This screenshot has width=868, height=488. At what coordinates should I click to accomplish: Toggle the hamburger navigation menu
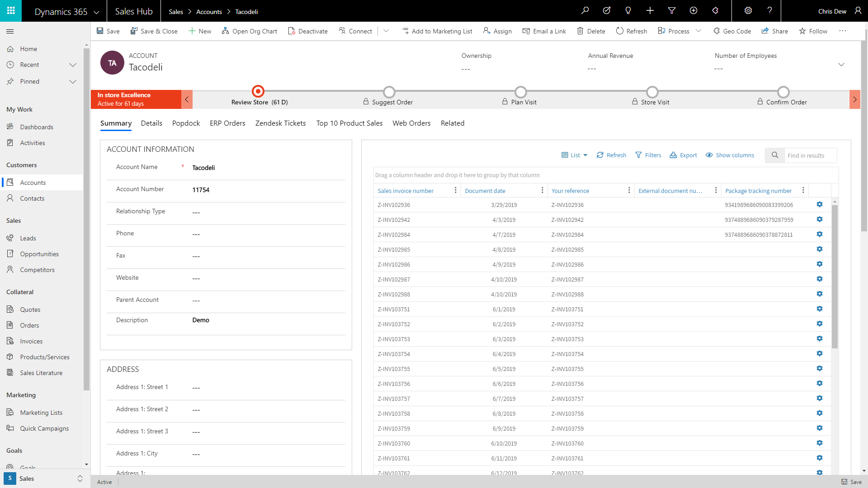(10, 31)
